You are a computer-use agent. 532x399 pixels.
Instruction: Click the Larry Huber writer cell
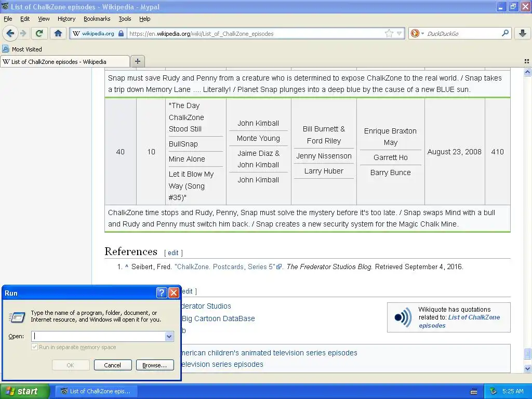click(x=324, y=171)
